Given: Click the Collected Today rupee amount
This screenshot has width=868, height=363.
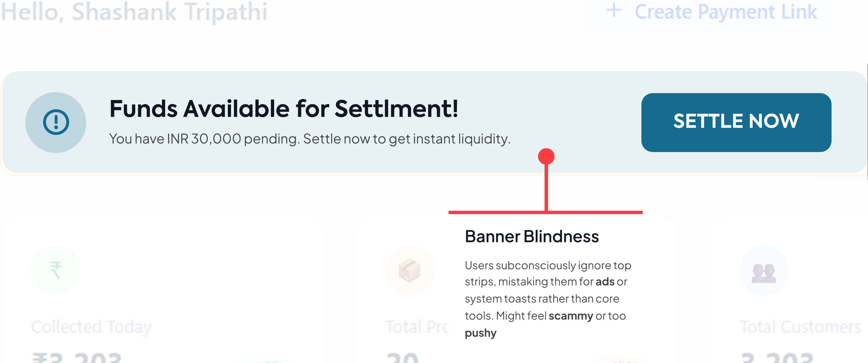Looking at the screenshot, I should (76, 358).
